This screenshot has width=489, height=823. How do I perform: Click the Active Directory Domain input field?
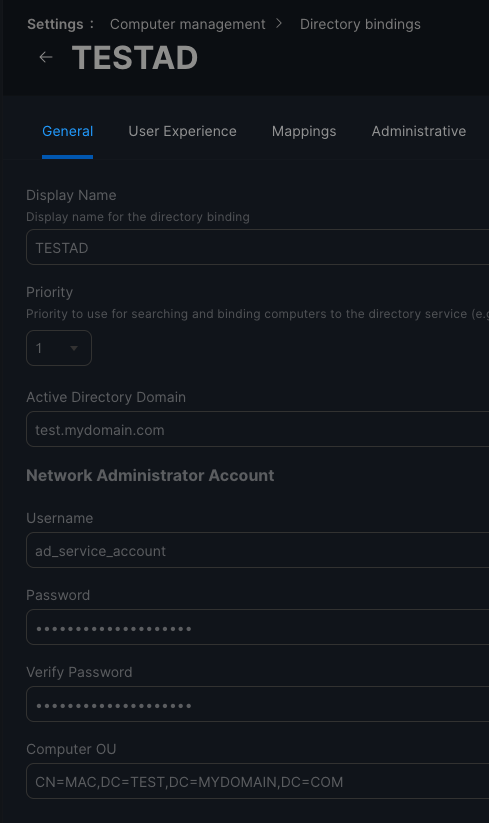258,429
